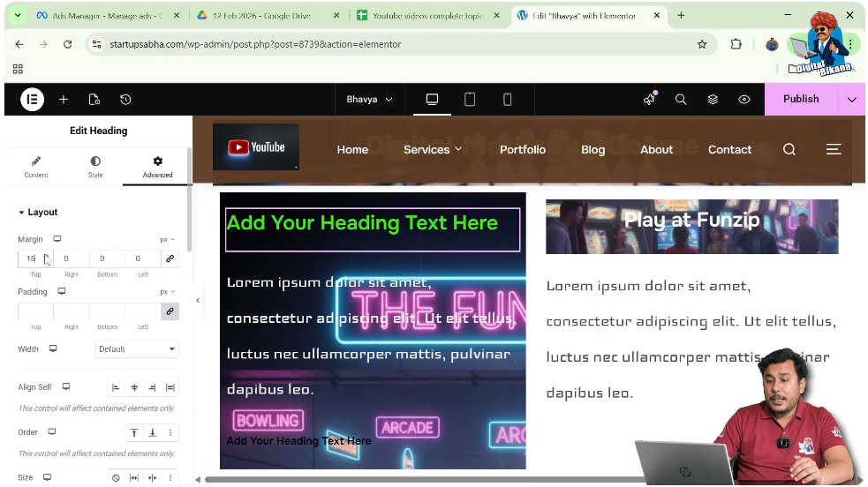868x487 pixels.
Task: Click the Add Element plus icon
Action: click(x=64, y=100)
